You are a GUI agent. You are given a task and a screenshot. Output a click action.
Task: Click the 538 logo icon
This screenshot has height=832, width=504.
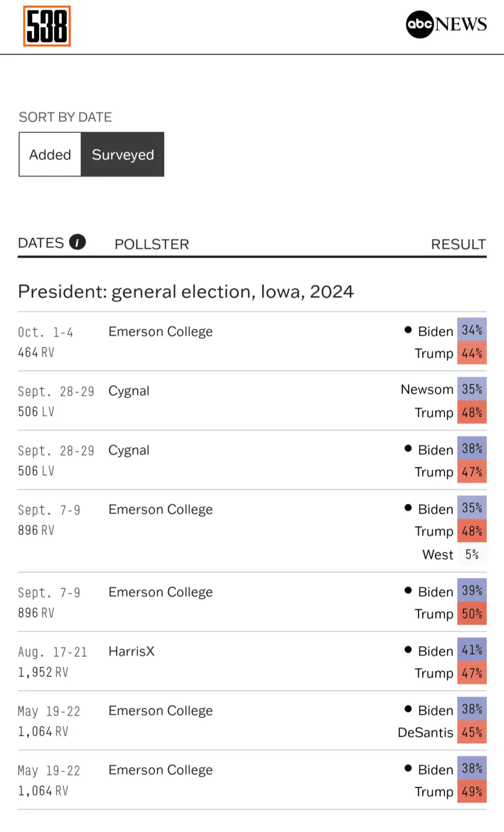click(x=47, y=26)
